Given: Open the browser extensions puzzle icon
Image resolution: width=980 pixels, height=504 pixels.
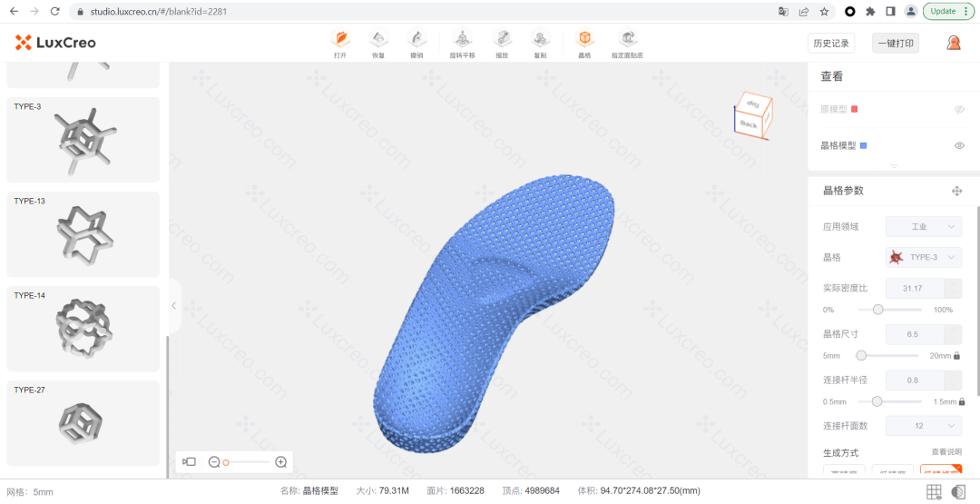Looking at the screenshot, I should click(870, 11).
